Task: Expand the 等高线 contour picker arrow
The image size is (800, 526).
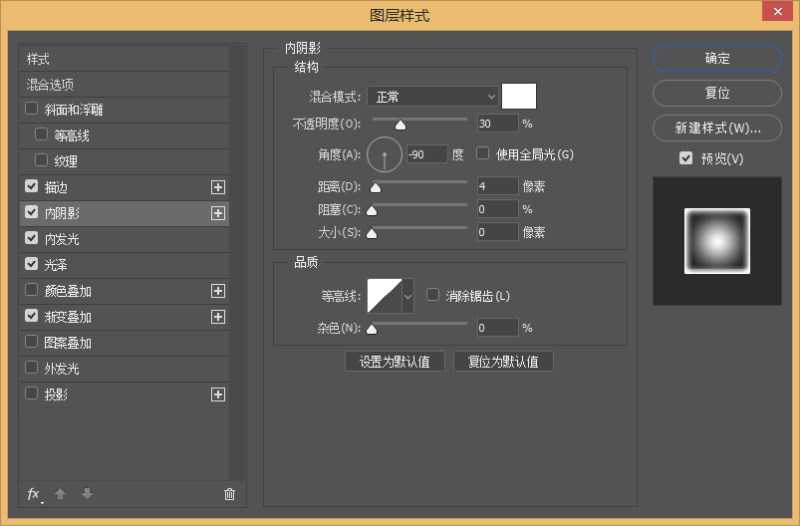Action: point(408,296)
